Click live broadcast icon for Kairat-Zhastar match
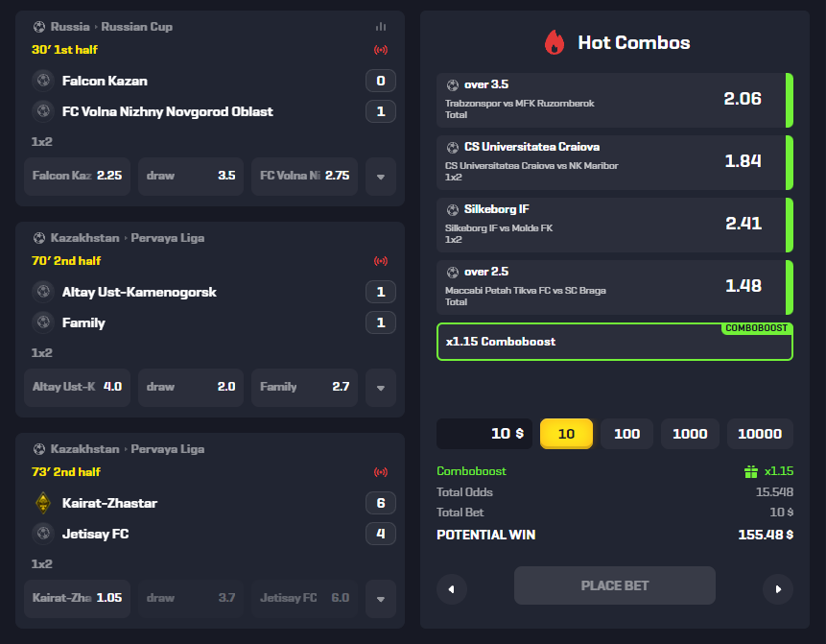 (x=381, y=471)
